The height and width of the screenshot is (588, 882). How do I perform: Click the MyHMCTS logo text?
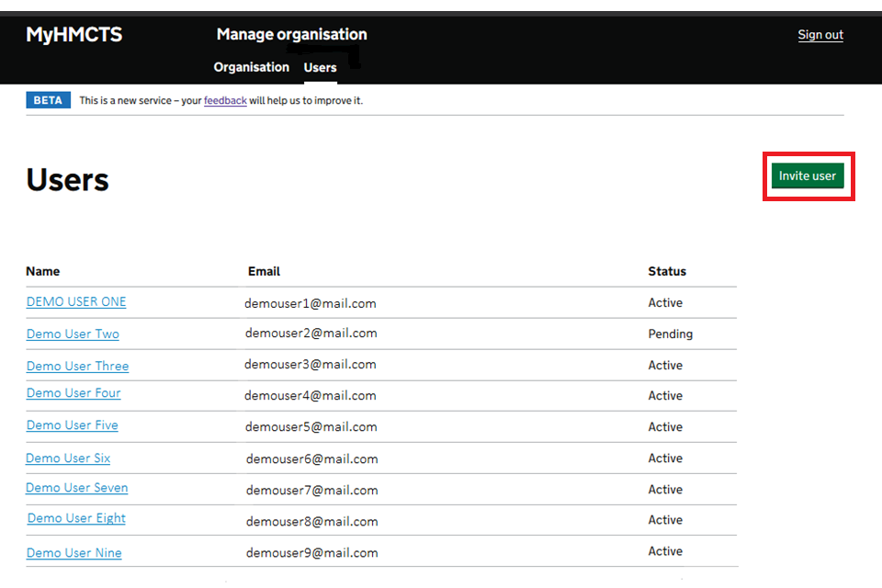(x=73, y=35)
